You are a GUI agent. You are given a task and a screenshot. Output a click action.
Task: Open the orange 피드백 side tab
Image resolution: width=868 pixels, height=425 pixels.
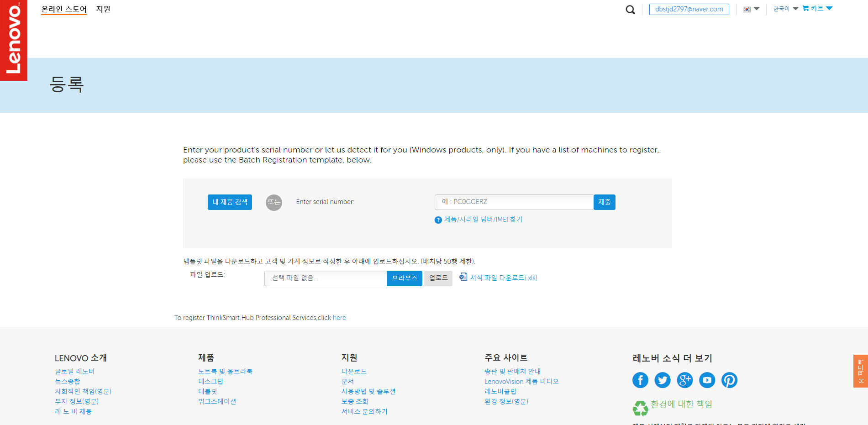(861, 371)
